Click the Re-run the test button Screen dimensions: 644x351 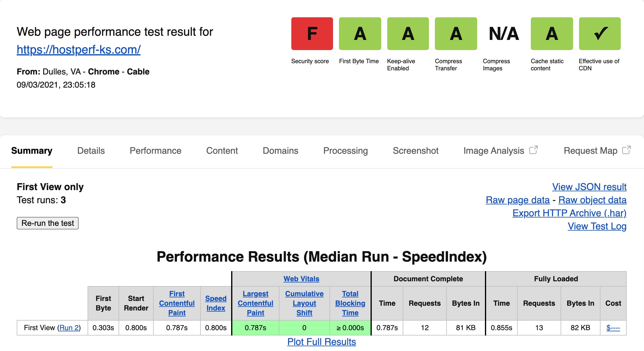[x=48, y=223]
